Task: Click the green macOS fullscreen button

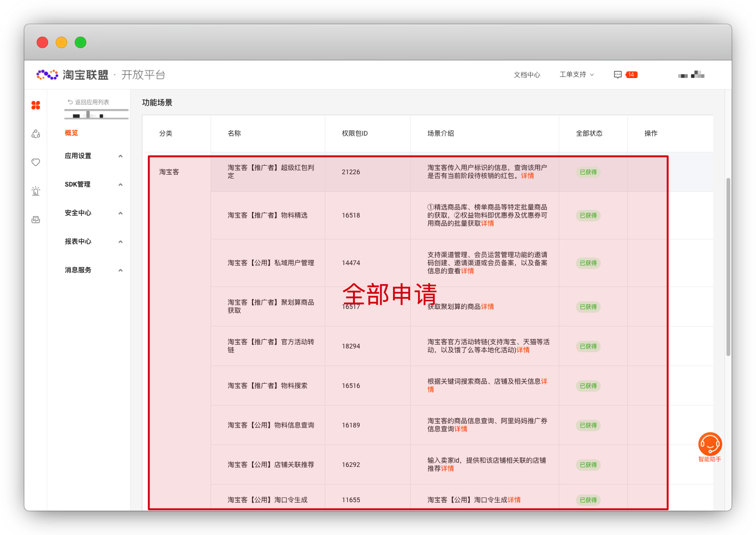Action: 81,42
